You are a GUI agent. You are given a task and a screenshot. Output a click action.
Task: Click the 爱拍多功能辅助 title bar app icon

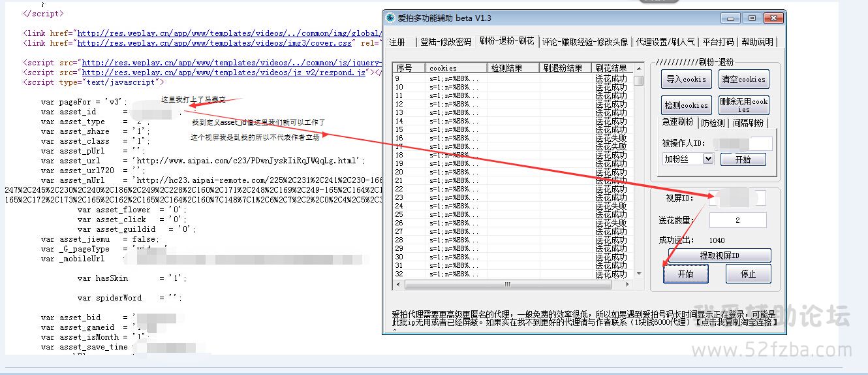click(x=390, y=18)
